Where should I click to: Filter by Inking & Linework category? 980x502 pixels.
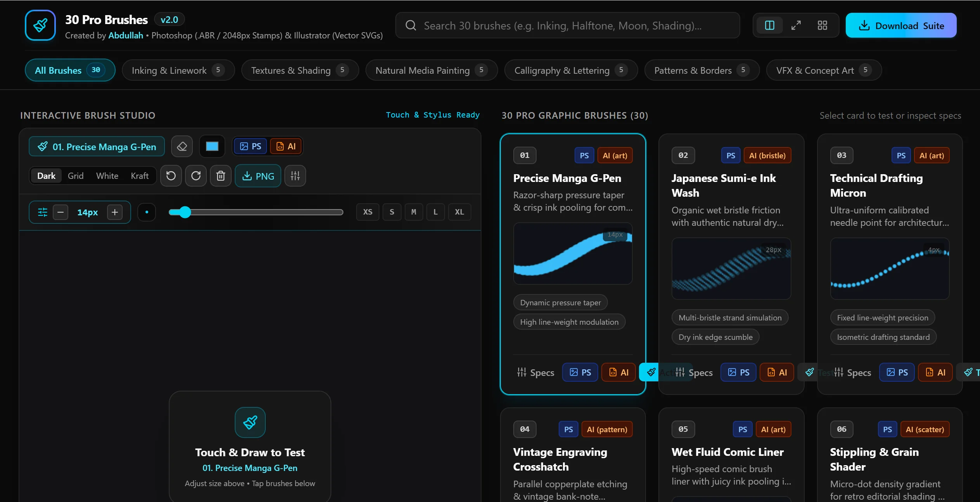tap(178, 70)
